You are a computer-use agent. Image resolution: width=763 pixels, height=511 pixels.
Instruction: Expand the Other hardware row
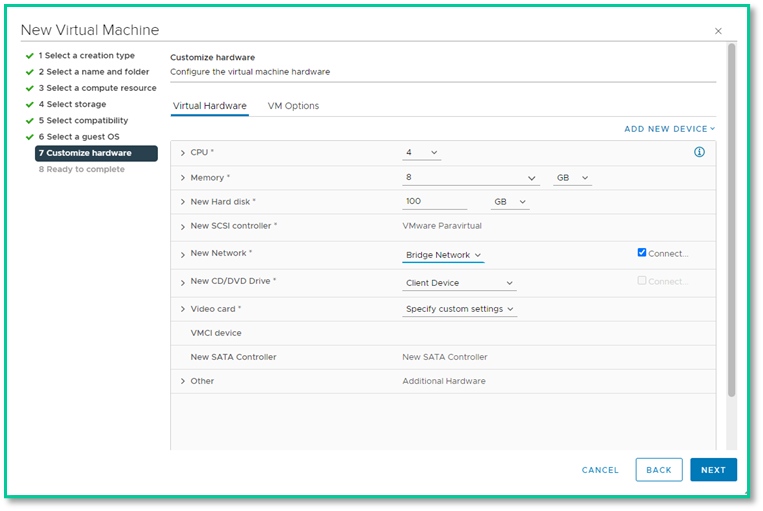coord(183,381)
